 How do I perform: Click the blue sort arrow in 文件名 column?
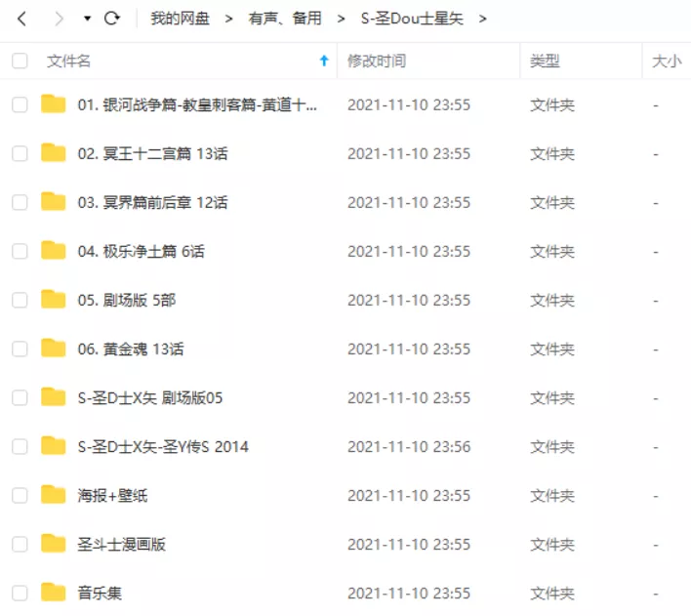point(324,61)
